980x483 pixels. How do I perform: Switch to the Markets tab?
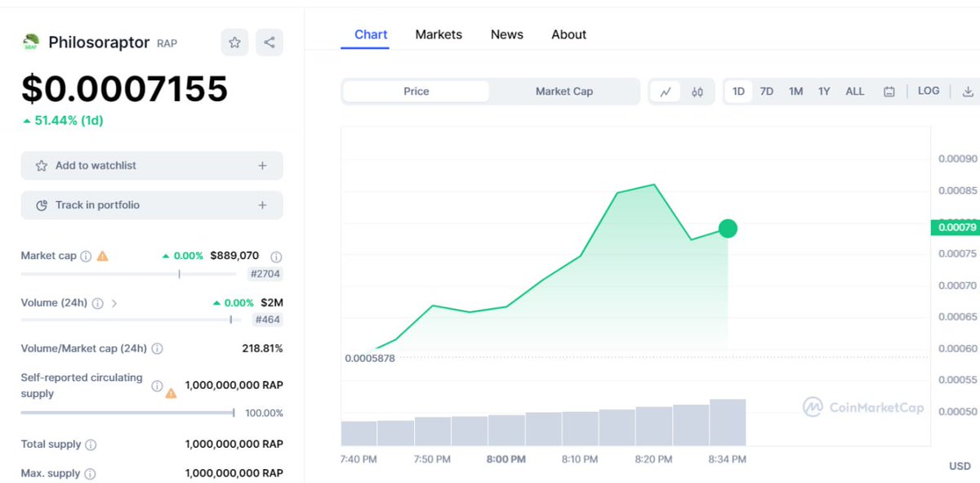(439, 34)
